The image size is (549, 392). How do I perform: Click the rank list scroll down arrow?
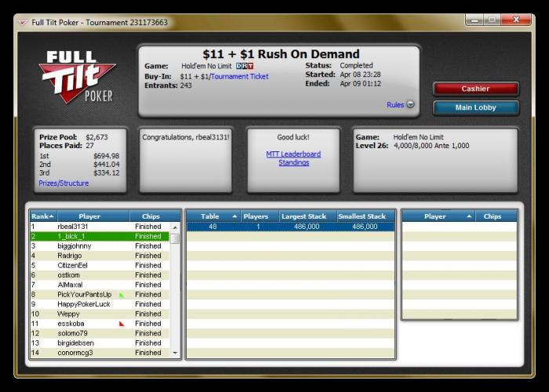(x=175, y=353)
